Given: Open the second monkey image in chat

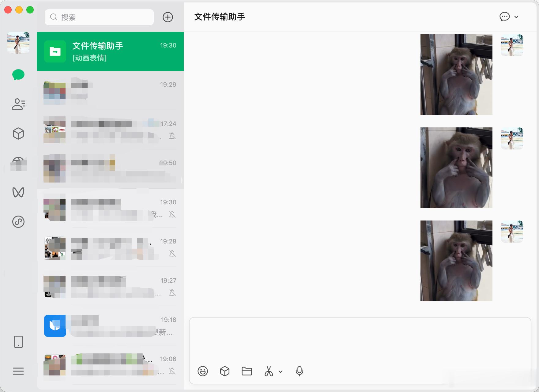Looking at the screenshot, I should pos(456,168).
